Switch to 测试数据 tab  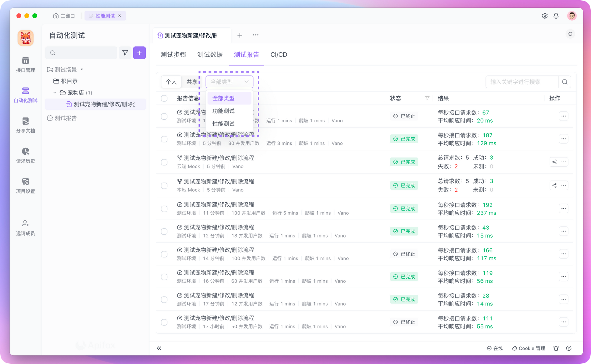(210, 55)
